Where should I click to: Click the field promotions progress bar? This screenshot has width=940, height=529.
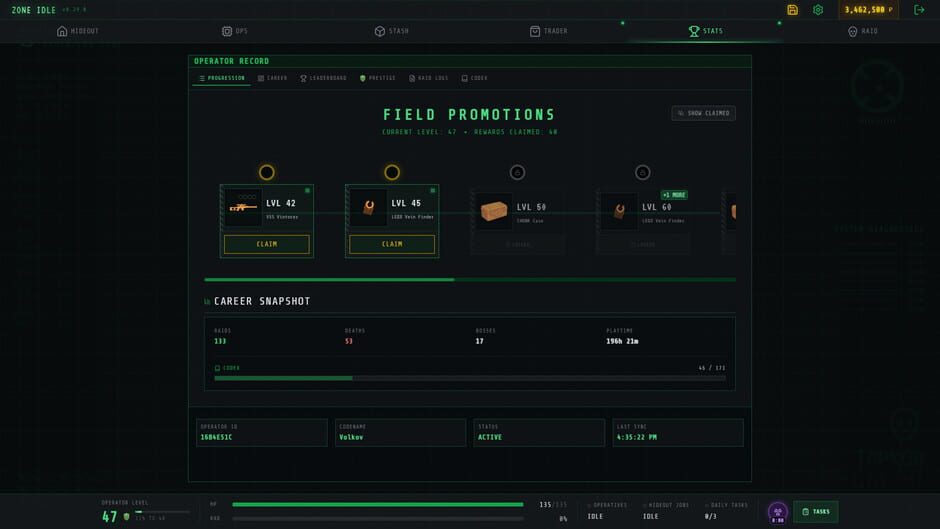pyautogui.click(x=470, y=279)
